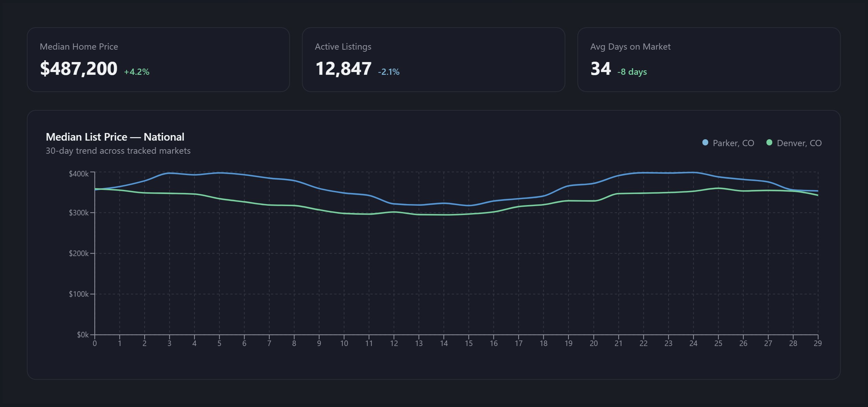Image resolution: width=868 pixels, height=407 pixels.
Task: Click the Avg Days on Market card
Action: pyautogui.click(x=709, y=60)
